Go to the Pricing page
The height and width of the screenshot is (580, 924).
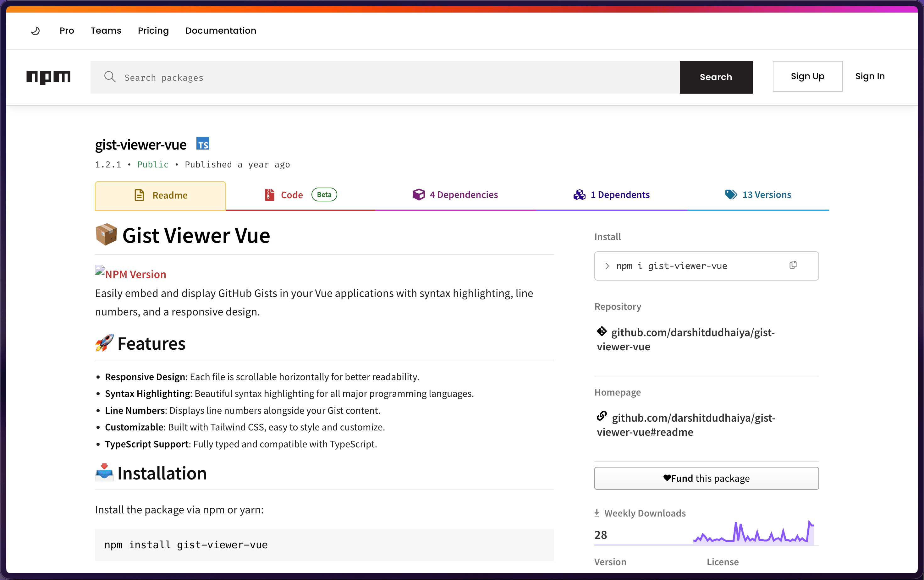pos(153,31)
